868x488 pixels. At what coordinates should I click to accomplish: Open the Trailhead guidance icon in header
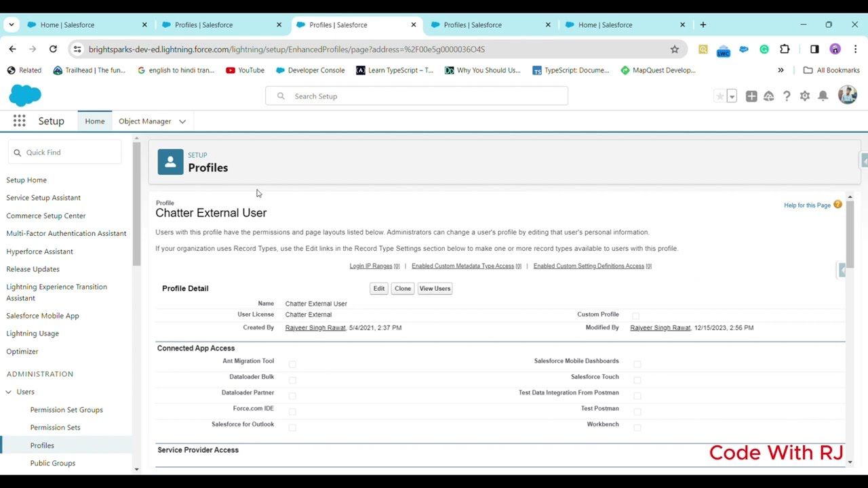coord(769,96)
